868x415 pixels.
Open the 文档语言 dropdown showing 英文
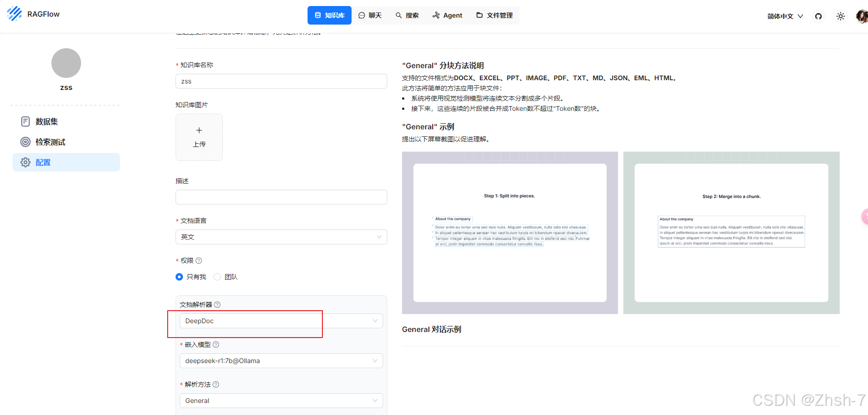pyautogui.click(x=281, y=237)
